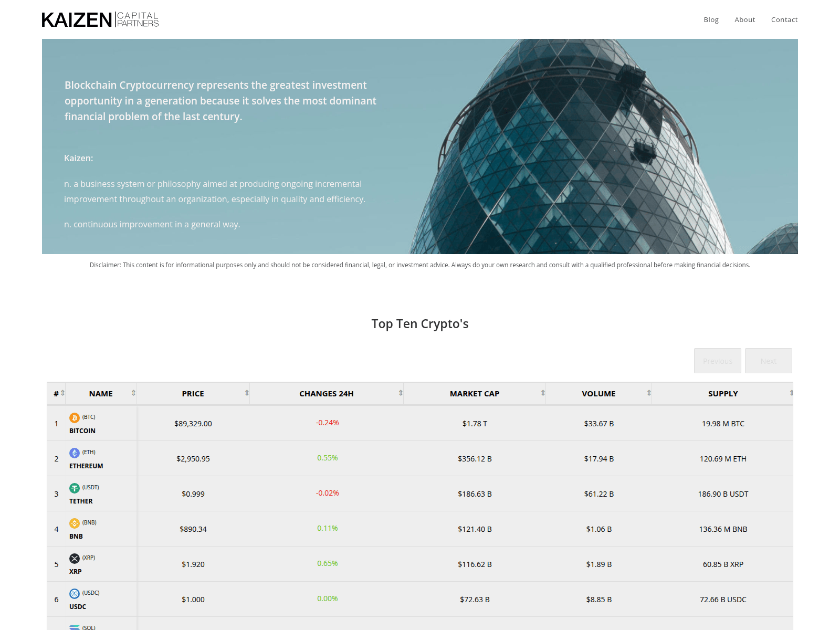The width and height of the screenshot is (840, 630).
Task: Click Bitcoin volume $33.67 B
Action: click(599, 424)
